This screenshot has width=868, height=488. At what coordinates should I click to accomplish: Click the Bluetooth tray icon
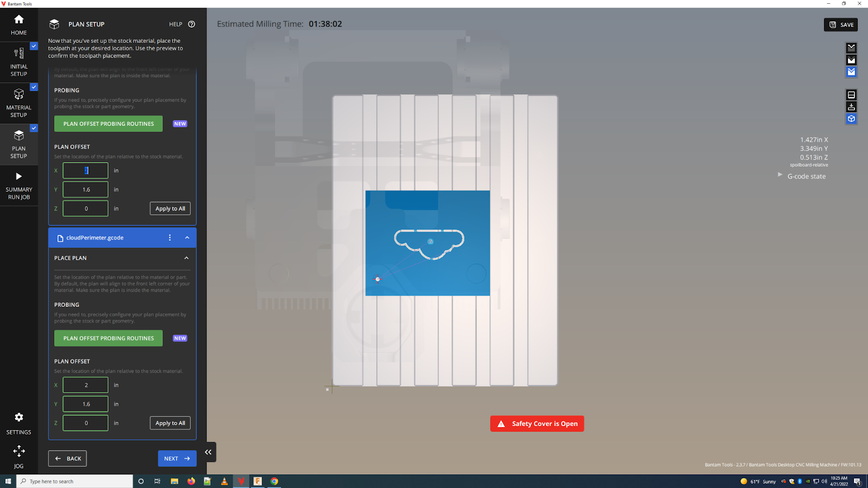[800, 481]
